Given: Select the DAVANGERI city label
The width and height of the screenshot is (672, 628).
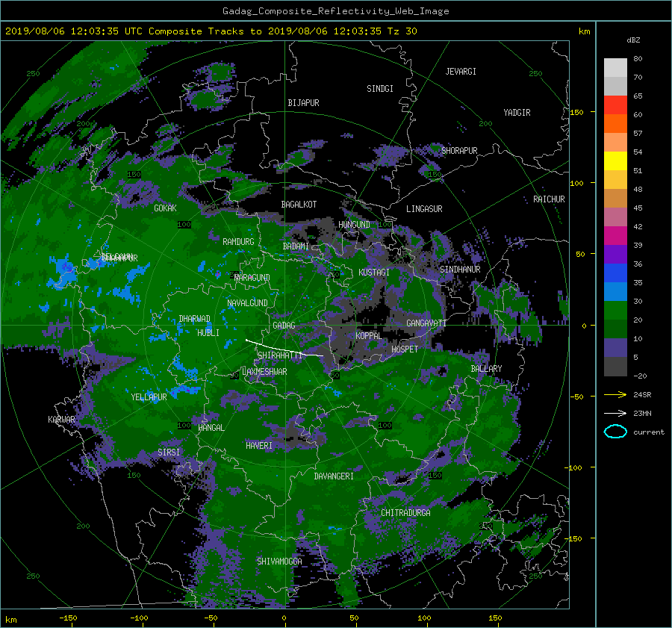Looking at the screenshot, I should pos(334,476).
